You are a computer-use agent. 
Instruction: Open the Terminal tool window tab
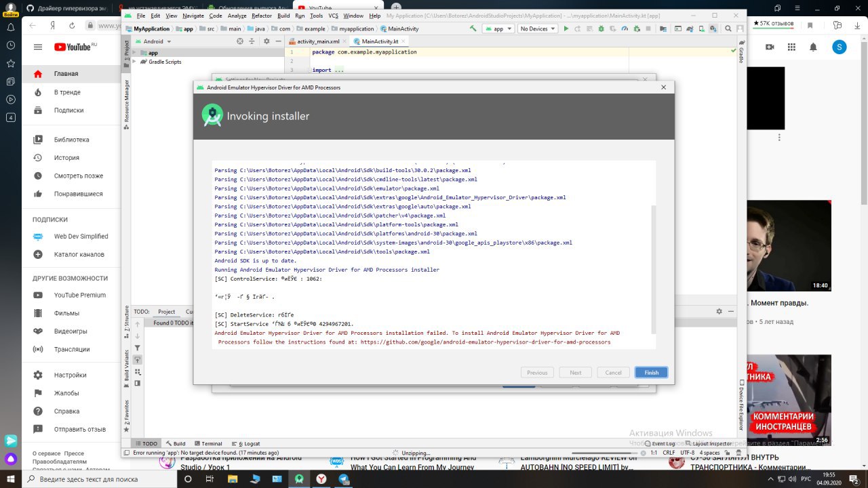click(208, 444)
